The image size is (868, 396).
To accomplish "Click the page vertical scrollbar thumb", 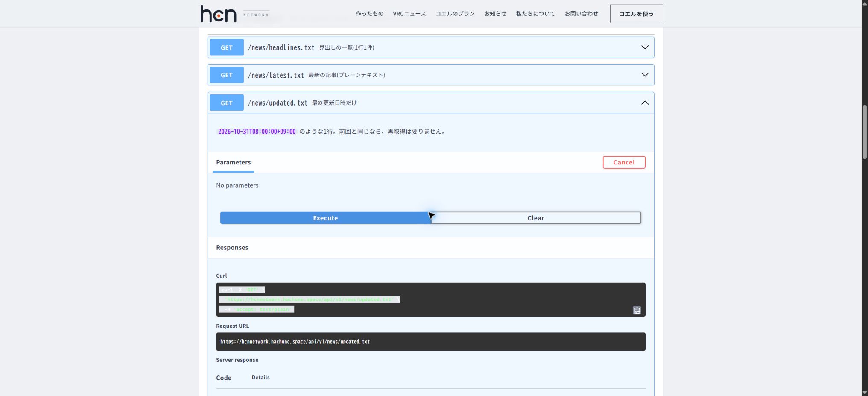I will click(865, 132).
